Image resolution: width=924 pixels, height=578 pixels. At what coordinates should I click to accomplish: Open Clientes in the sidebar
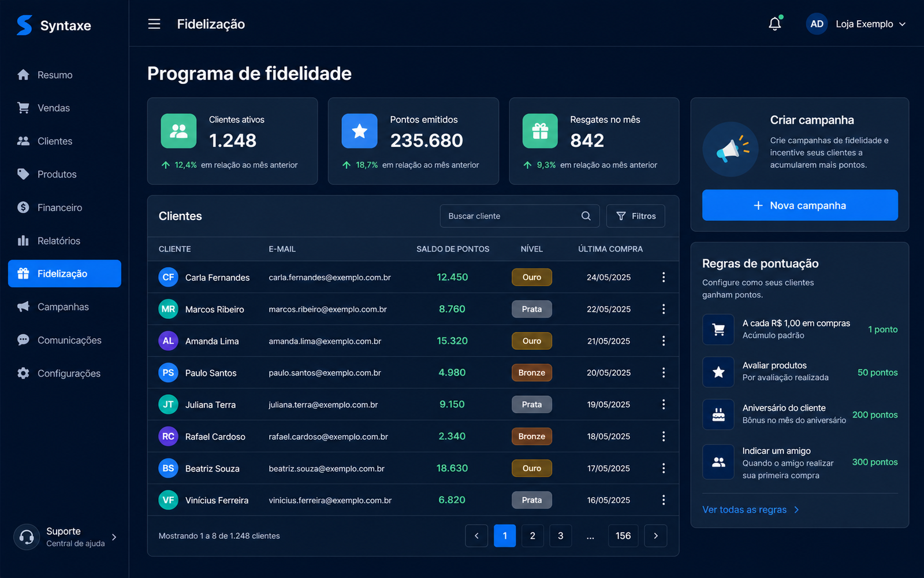pos(65,141)
